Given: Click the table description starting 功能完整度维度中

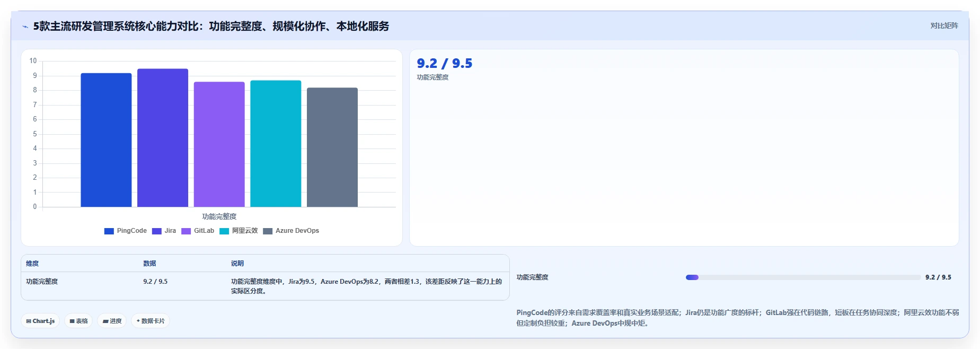Looking at the screenshot, I should (366, 286).
